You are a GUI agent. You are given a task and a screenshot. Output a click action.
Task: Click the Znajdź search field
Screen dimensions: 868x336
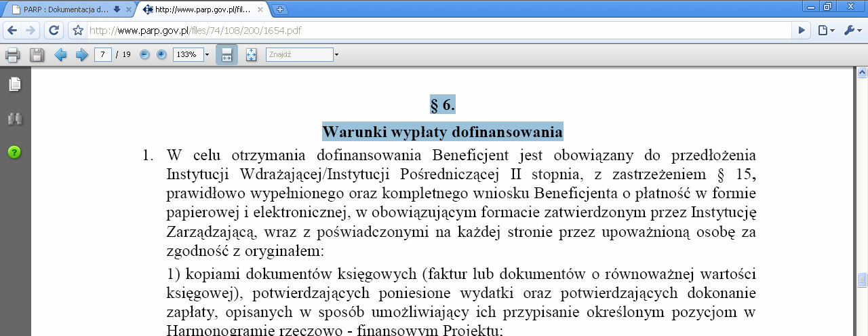pyautogui.click(x=299, y=54)
